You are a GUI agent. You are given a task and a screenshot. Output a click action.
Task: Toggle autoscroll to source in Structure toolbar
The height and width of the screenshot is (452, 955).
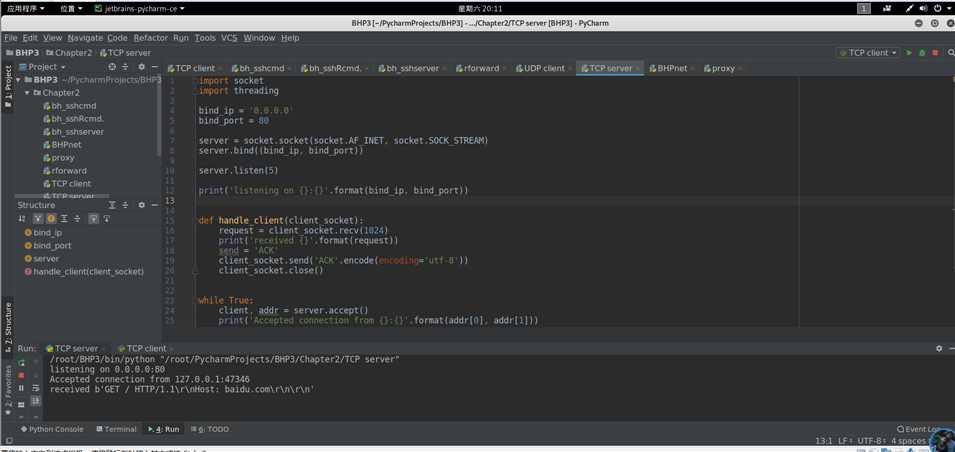click(93, 219)
